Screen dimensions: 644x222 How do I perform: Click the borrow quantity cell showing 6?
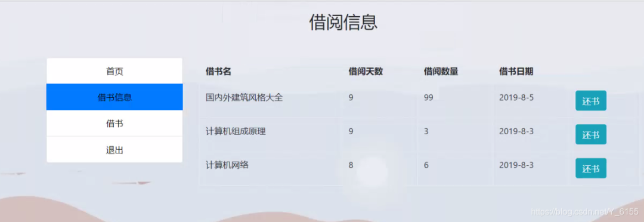pyautogui.click(x=426, y=165)
